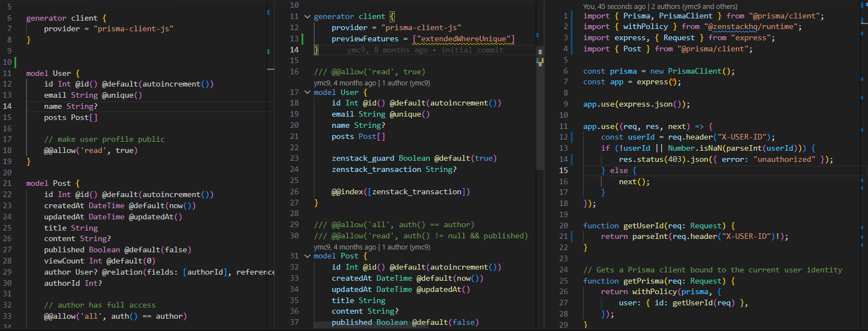Click line number 15 in the right editor gutter
The height and width of the screenshot is (331, 868).
pos(563,170)
